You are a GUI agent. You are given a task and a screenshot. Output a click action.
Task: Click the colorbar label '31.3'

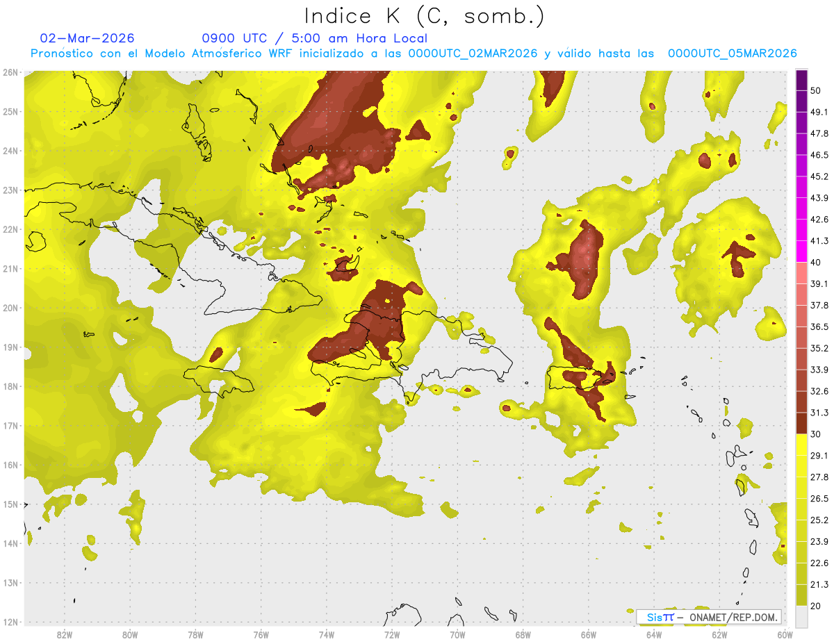(819, 413)
